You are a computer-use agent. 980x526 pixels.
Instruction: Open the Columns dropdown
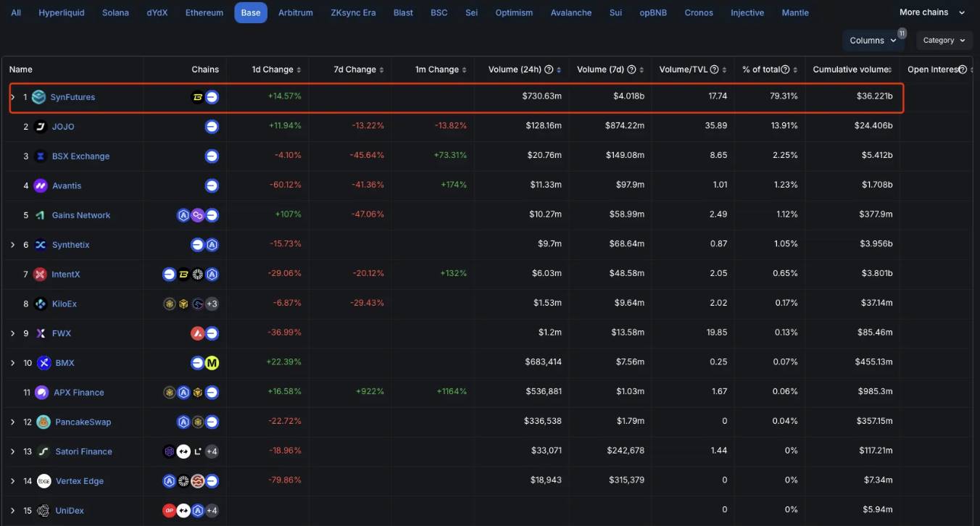[x=873, y=41]
